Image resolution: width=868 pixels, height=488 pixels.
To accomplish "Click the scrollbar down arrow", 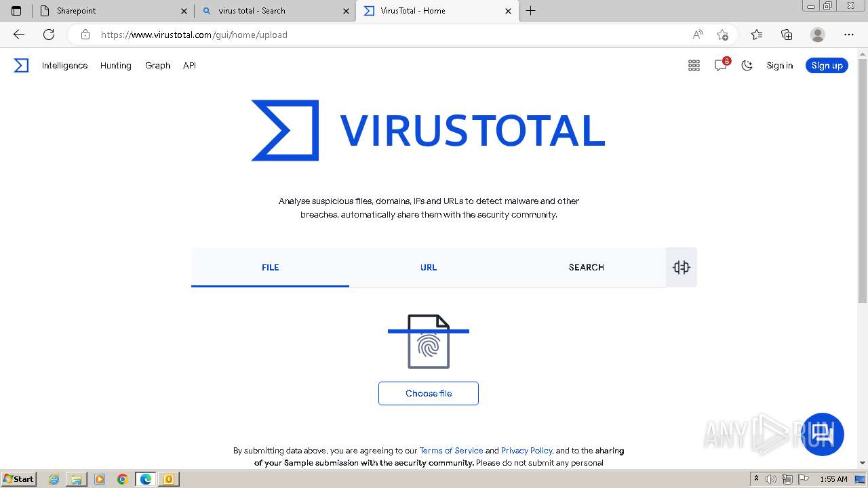I will tap(863, 463).
